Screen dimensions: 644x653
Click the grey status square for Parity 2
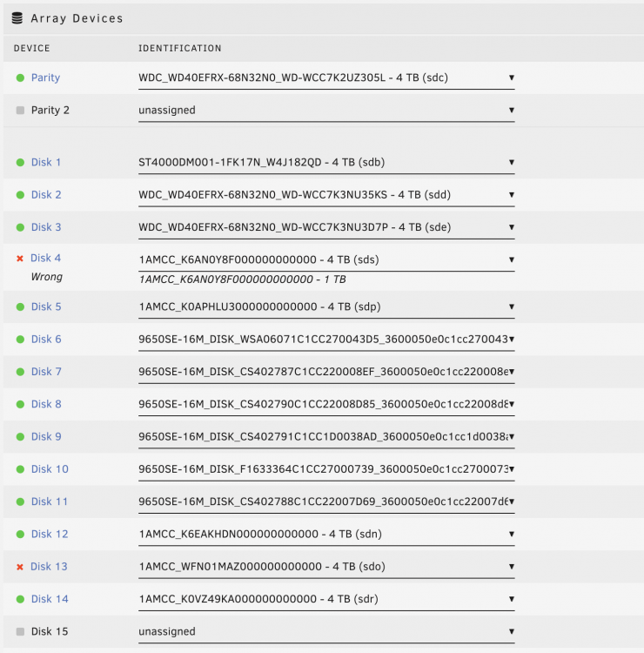click(20, 111)
